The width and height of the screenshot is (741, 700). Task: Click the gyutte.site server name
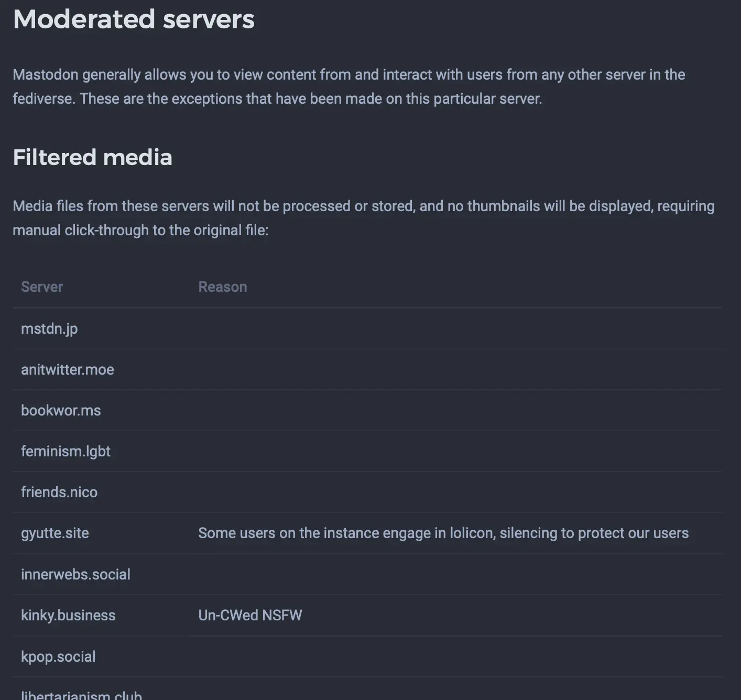click(55, 533)
